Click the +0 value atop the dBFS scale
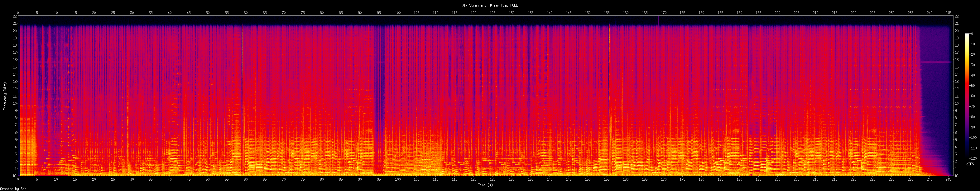This screenshot has width=980, height=191. pyautogui.click(x=971, y=34)
